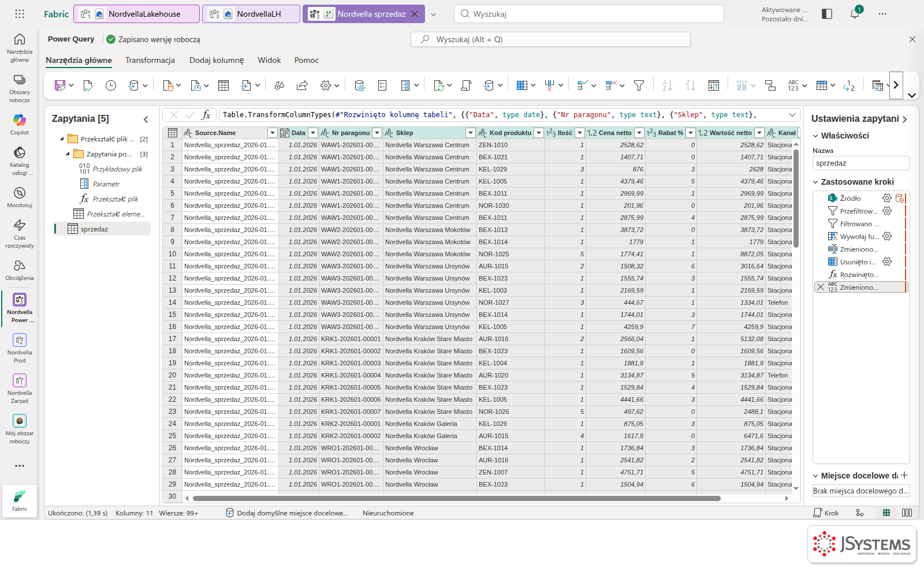Open Copilot from the left sidebar
924x568 pixels.
(20, 124)
